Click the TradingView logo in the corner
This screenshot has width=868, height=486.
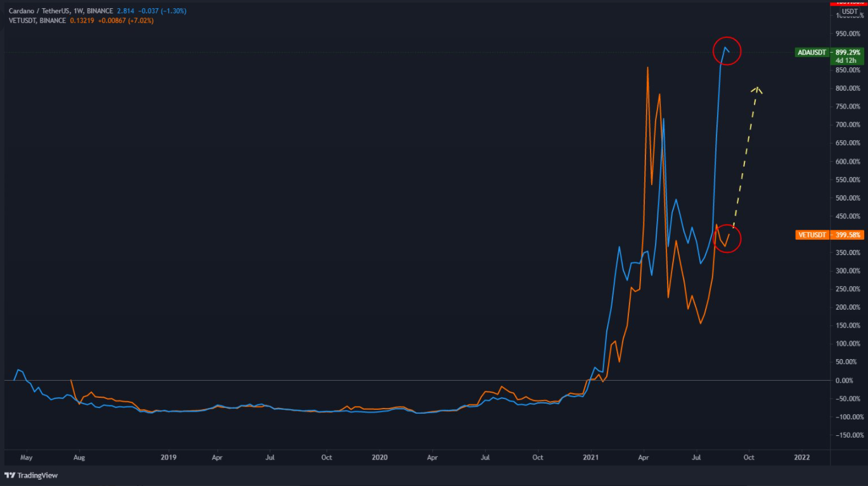point(30,475)
